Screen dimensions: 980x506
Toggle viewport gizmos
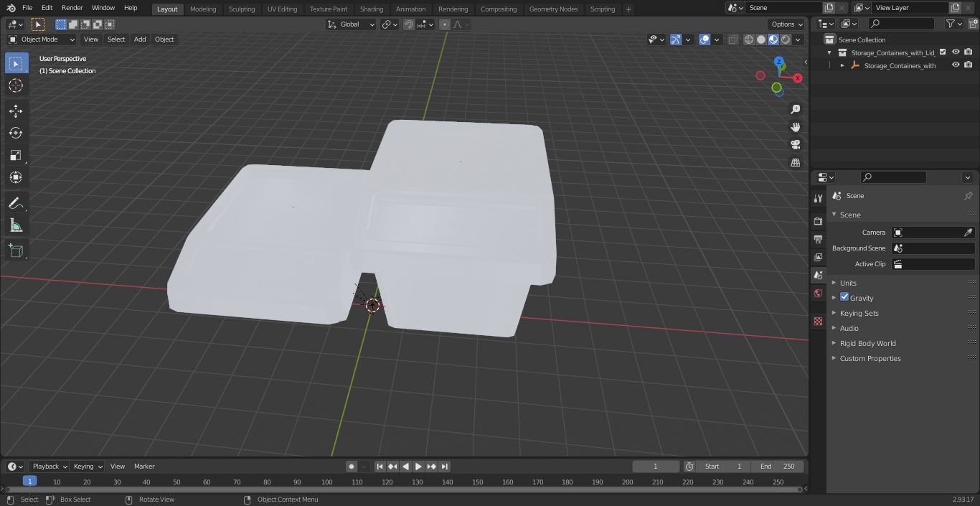[x=676, y=39]
